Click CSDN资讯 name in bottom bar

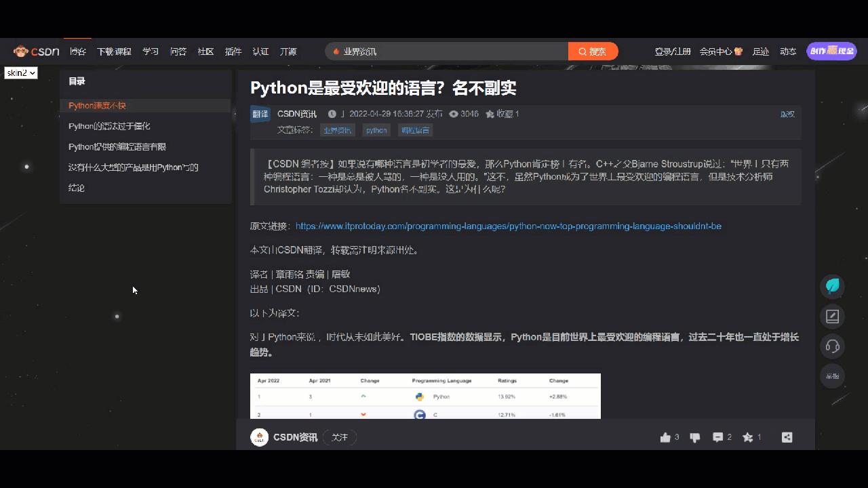[295, 437]
